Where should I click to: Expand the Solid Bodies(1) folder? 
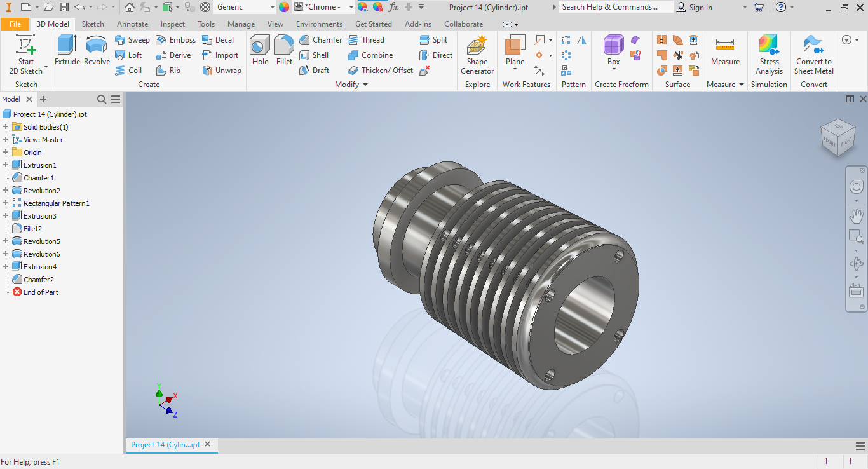pyautogui.click(x=6, y=127)
